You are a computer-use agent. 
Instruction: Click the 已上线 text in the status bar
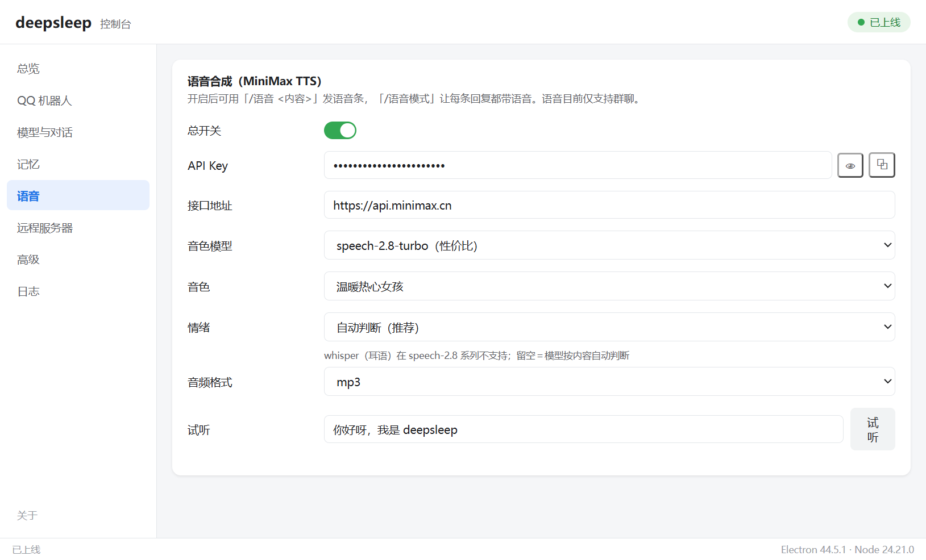pyautogui.click(x=27, y=549)
